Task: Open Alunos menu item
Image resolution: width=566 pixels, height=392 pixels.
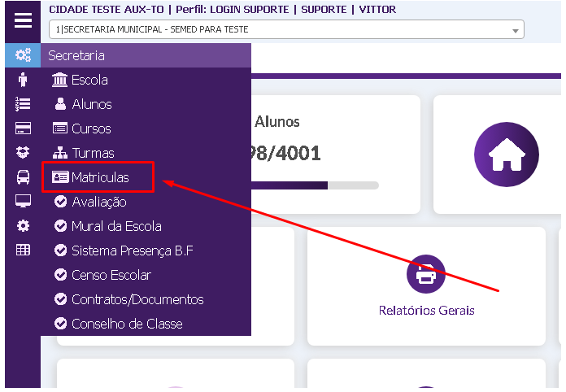Action: [x=91, y=104]
